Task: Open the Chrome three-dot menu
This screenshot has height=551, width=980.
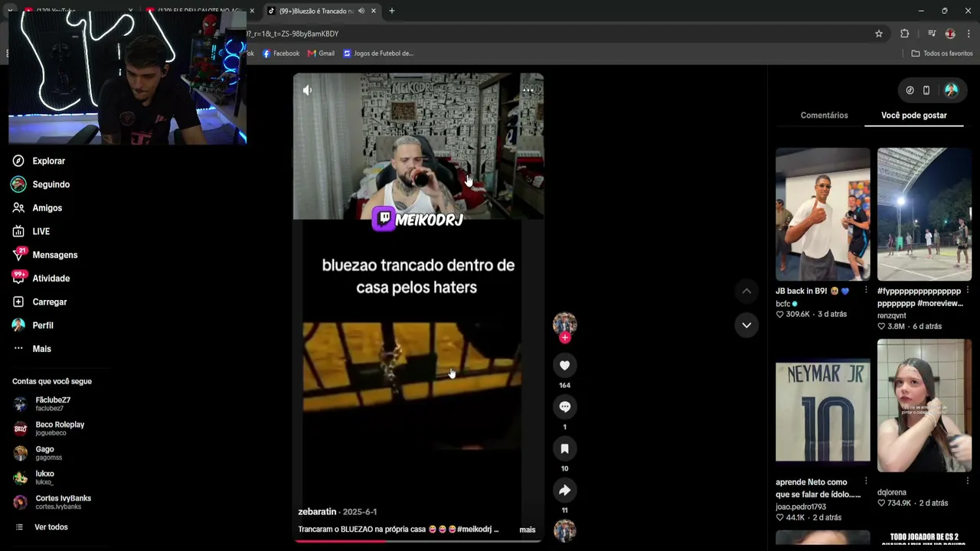Action: (969, 34)
